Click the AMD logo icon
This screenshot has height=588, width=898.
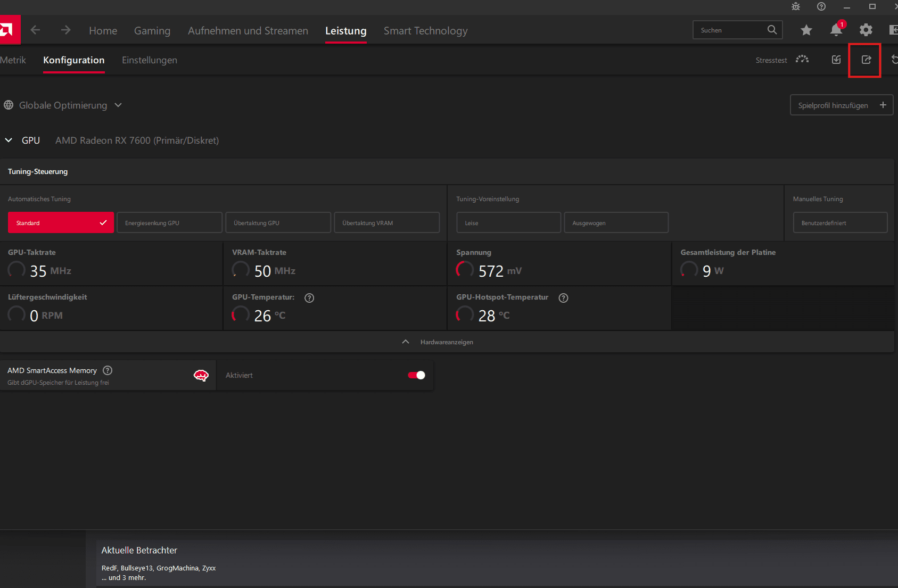point(9,29)
